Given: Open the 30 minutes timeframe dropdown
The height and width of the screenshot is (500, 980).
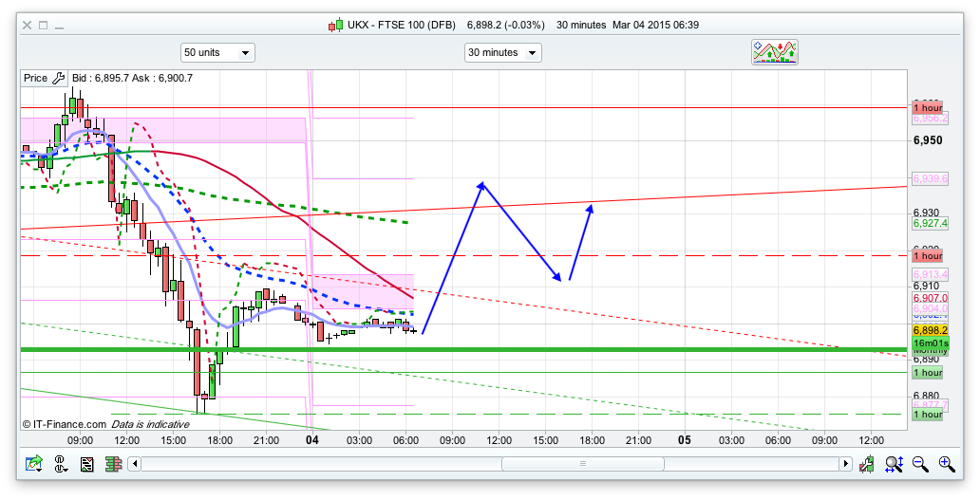Looking at the screenshot, I should [502, 53].
